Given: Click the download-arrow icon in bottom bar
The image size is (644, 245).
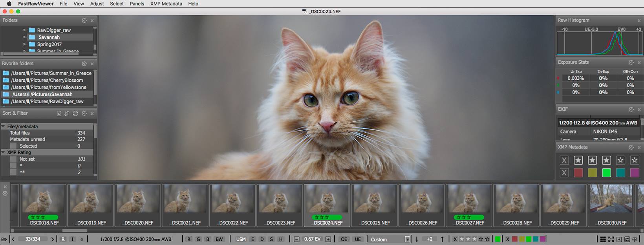Looking at the screenshot, I should coord(619,239).
